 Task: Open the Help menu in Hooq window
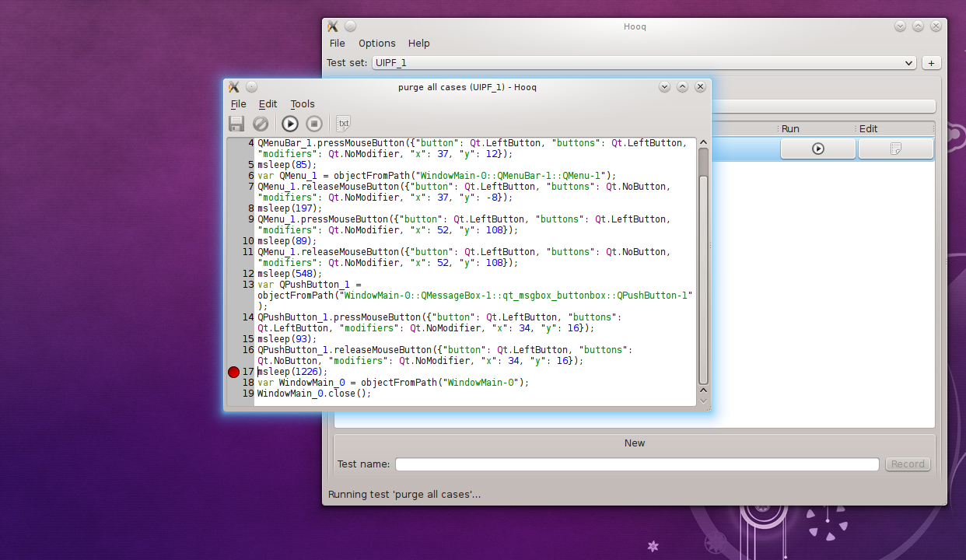[x=418, y=44]
